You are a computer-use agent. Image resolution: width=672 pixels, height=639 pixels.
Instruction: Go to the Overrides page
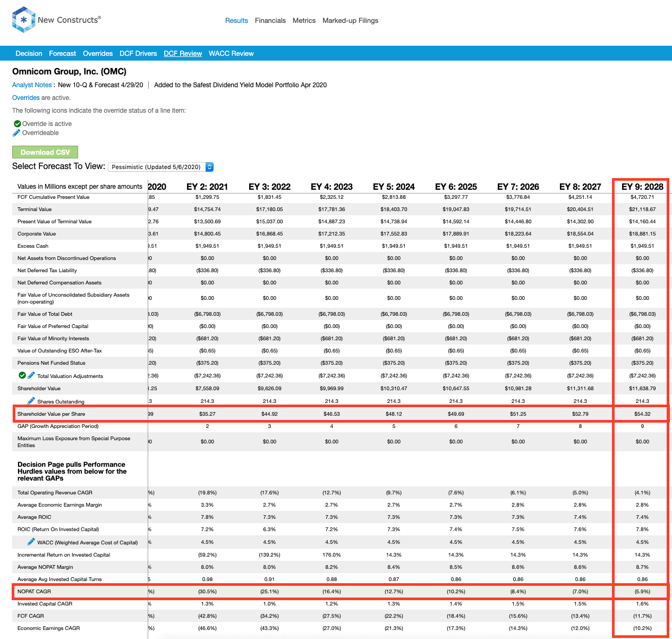click(x=98, y=54)
